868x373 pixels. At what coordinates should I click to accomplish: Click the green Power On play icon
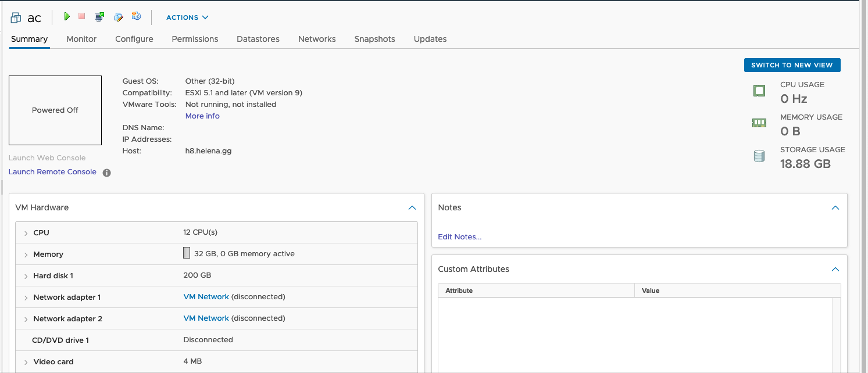pyautogui.click(x=67, y=17)
